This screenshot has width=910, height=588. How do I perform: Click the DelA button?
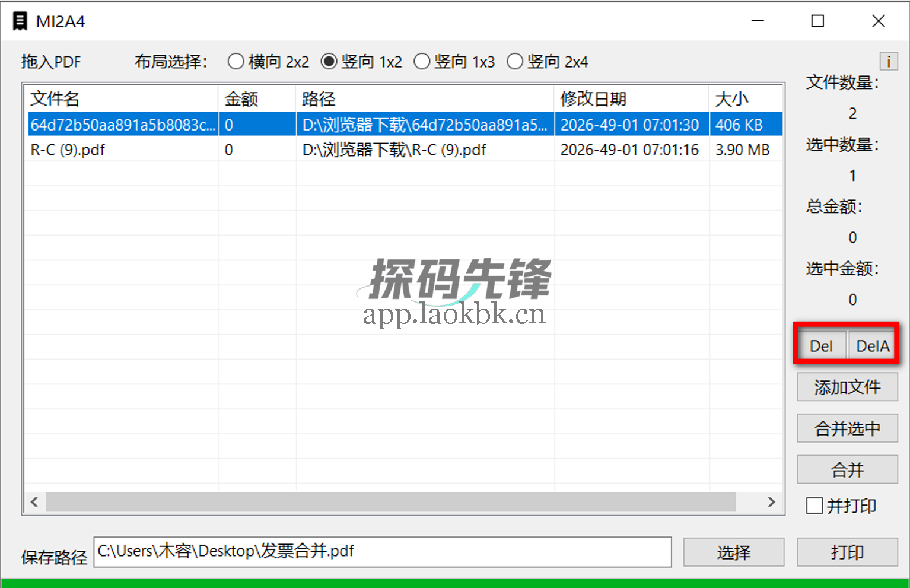[871, 345]
